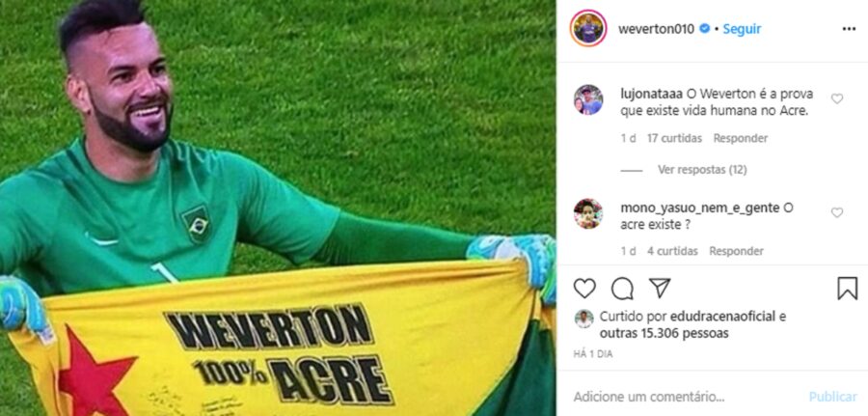
Task: Open the comment speech bubble icon
Action: [x=622, y=289]
